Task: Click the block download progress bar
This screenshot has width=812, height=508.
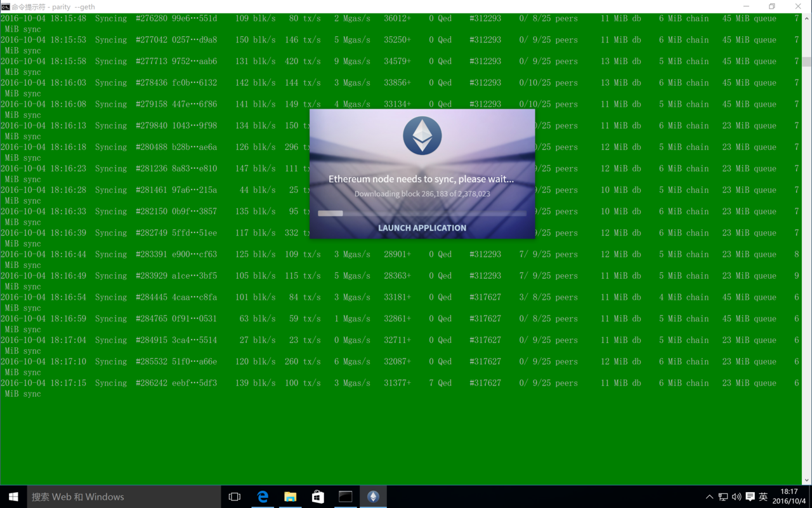Action: (422, 213)
